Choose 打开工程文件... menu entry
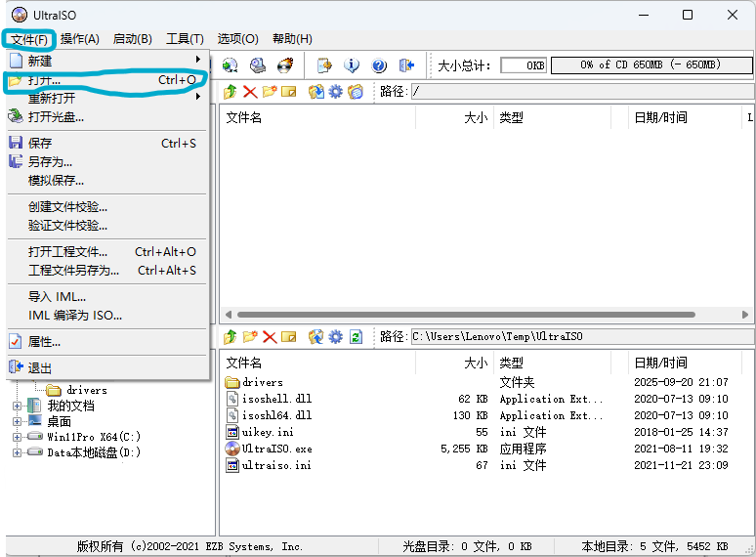Screen dimensions: 756x557 pyautogui.click(x=106, y=252)
